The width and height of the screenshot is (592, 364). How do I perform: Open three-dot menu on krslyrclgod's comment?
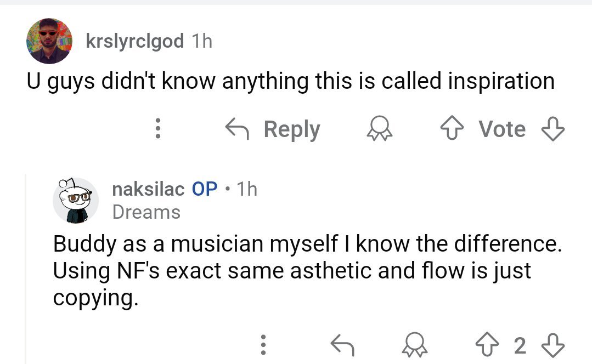[158, 129]
